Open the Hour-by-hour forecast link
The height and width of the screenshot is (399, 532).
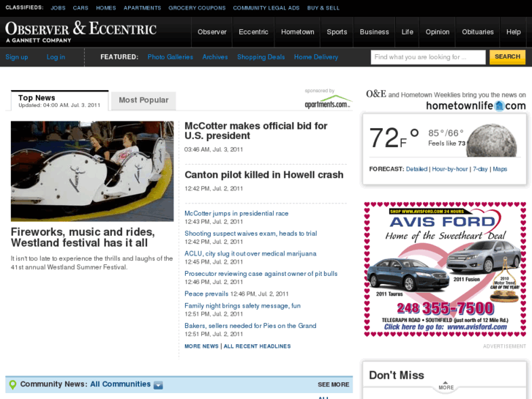coord(450,169)
